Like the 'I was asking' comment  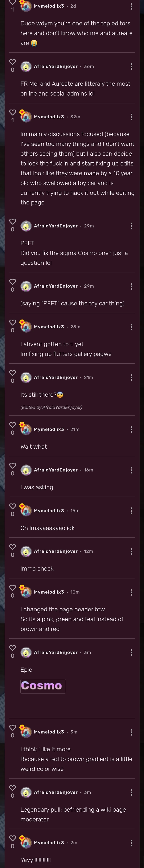point(12,466)
